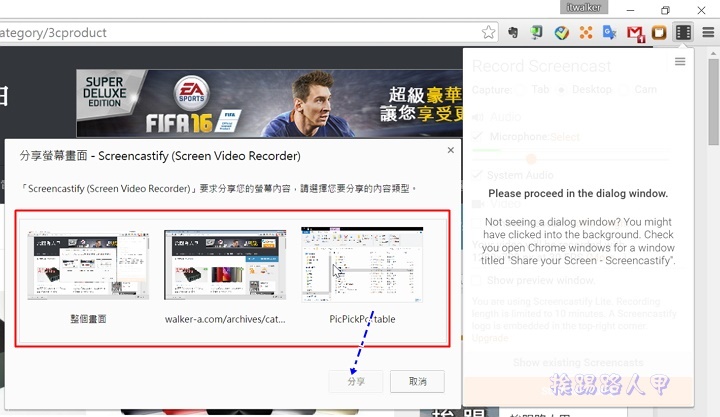The image size is (720, 417).
Task: Click the page vertical scrollbar thumb
Action: click(713, 101)
